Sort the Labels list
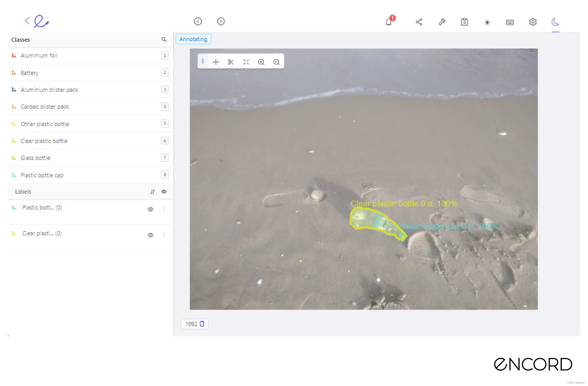 pyautogui.click(x=152, y=192)
